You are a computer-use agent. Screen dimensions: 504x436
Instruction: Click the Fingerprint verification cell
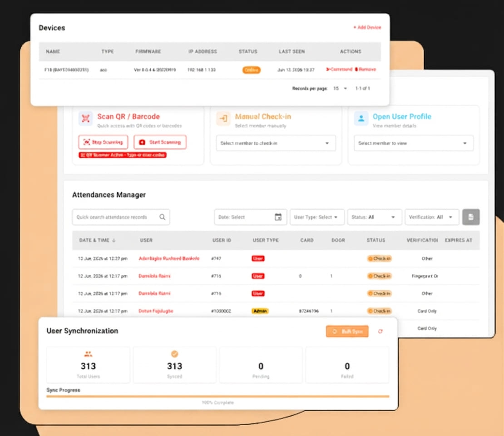pos(424,276)
